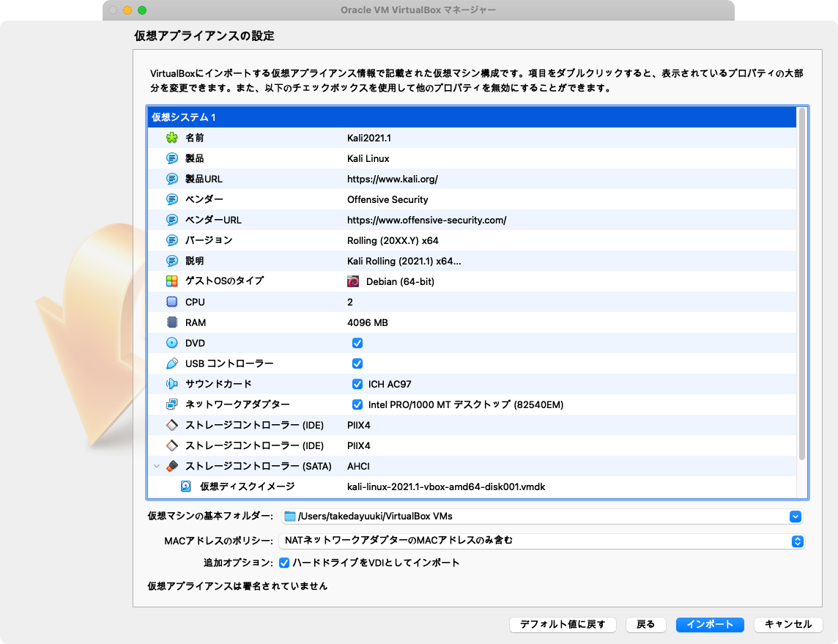The height and width of the screenshot is (644, 838).
Task: Select the Debian (64-bit) OS type value
Action: pos(400,281)
